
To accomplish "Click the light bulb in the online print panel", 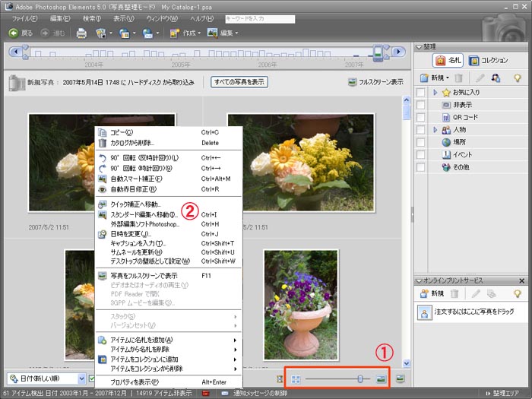I will [517, 293].
